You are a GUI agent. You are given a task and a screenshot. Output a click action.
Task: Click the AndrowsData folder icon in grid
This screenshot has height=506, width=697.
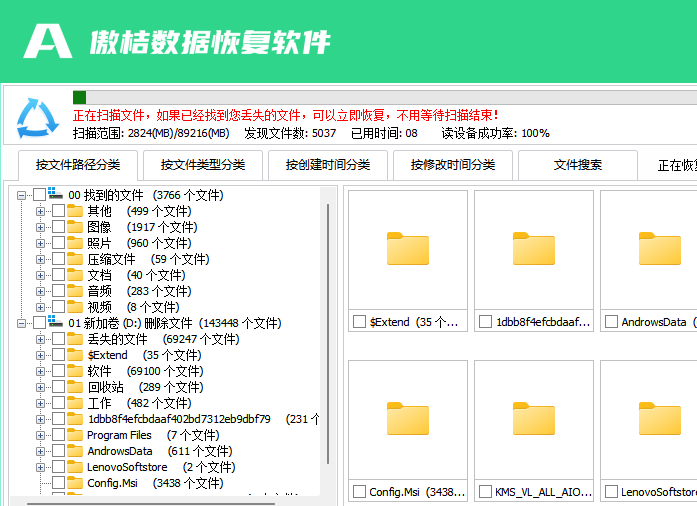pos(658,249)
